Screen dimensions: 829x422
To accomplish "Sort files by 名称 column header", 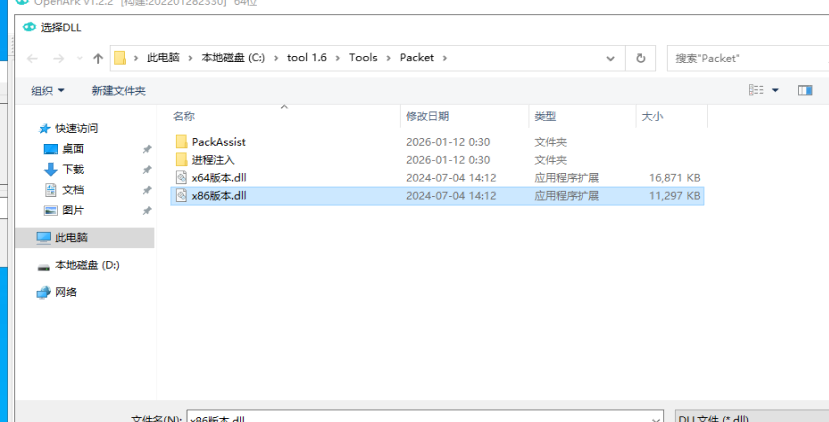I will click(183, 117).
